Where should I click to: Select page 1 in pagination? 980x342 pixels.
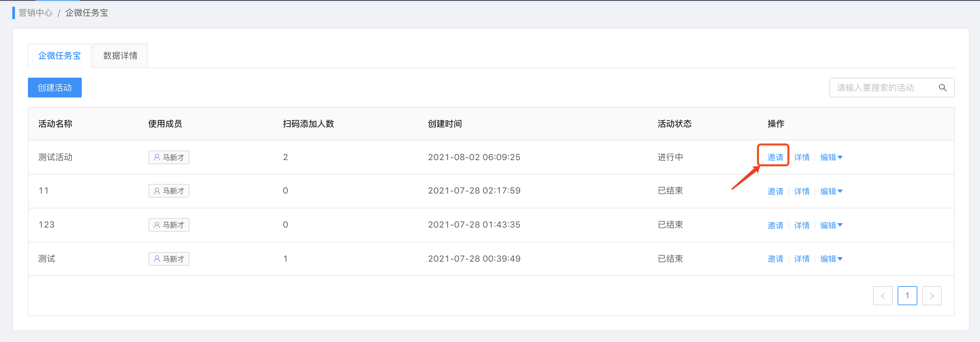907,296
